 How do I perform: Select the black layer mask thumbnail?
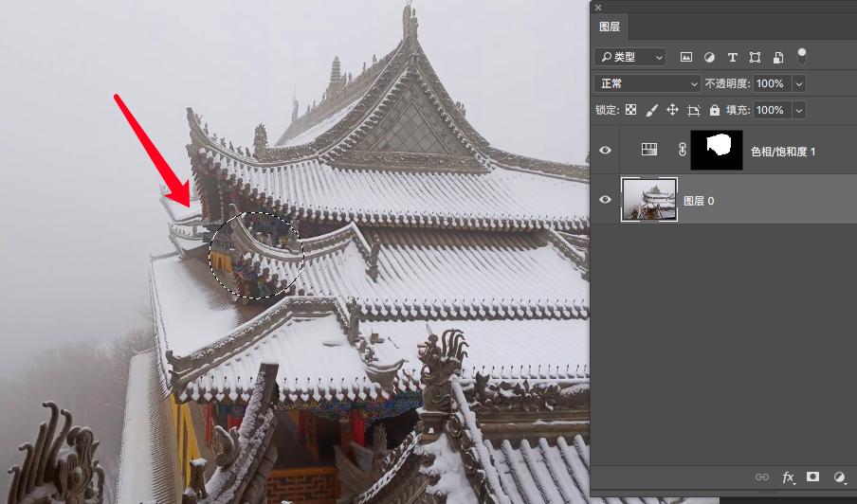(x=717, y=150)
